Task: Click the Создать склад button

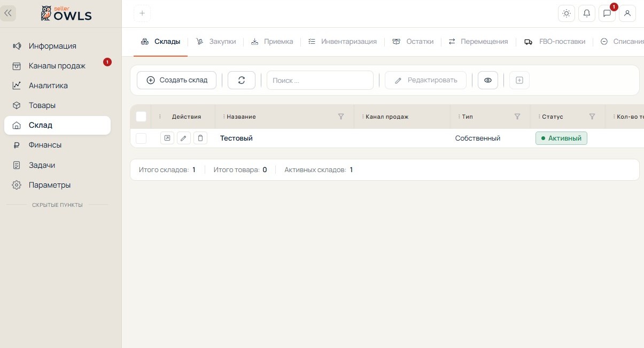Action: tap(176, 80)
